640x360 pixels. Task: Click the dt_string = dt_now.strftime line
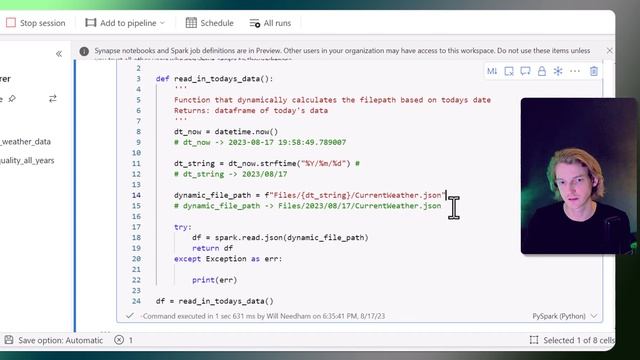pyautogui.click(x=267, y=163)
